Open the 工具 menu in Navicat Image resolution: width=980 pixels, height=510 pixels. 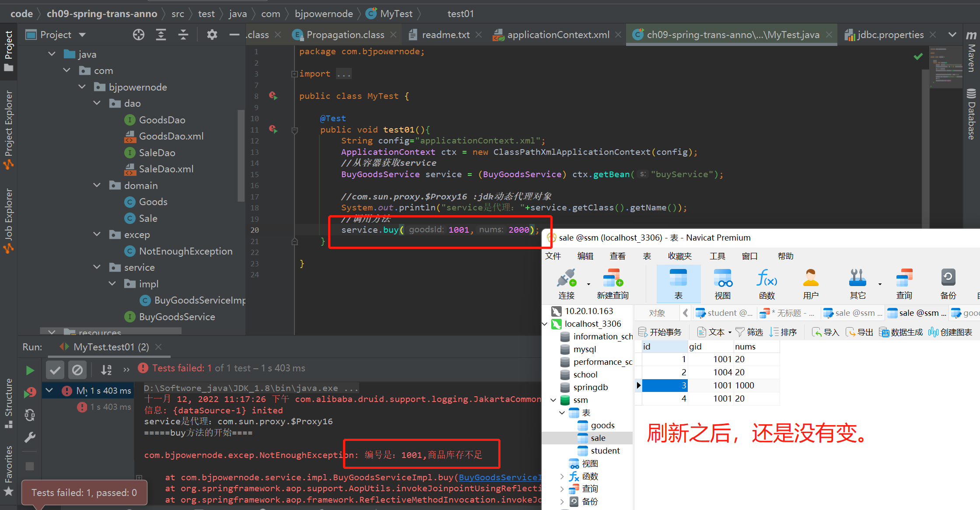(x=717, y=256)
